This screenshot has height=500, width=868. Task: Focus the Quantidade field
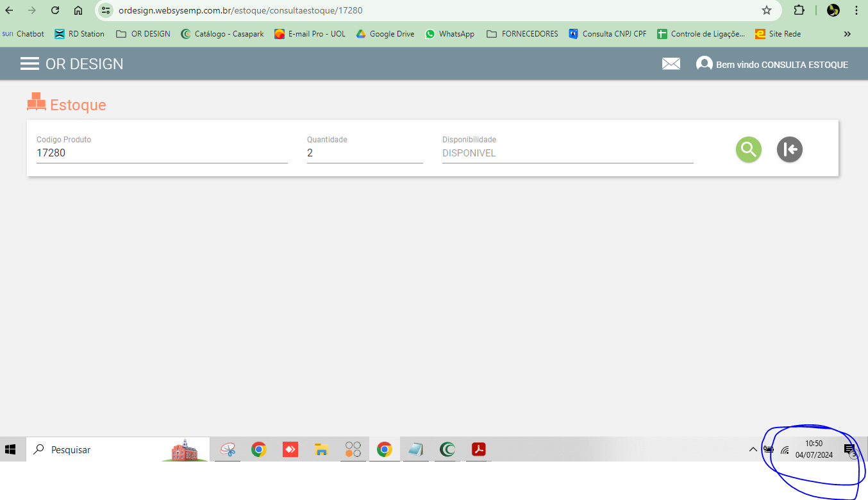(x=364, y=153)
